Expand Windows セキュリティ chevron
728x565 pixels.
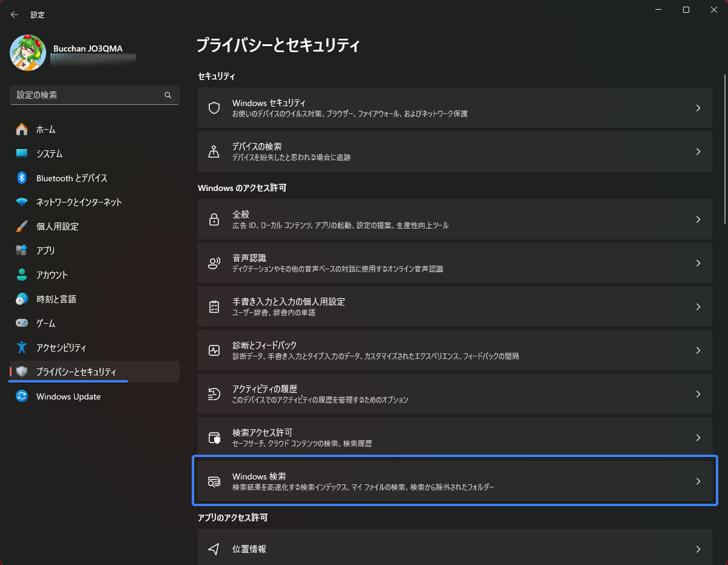pos(698,108)
